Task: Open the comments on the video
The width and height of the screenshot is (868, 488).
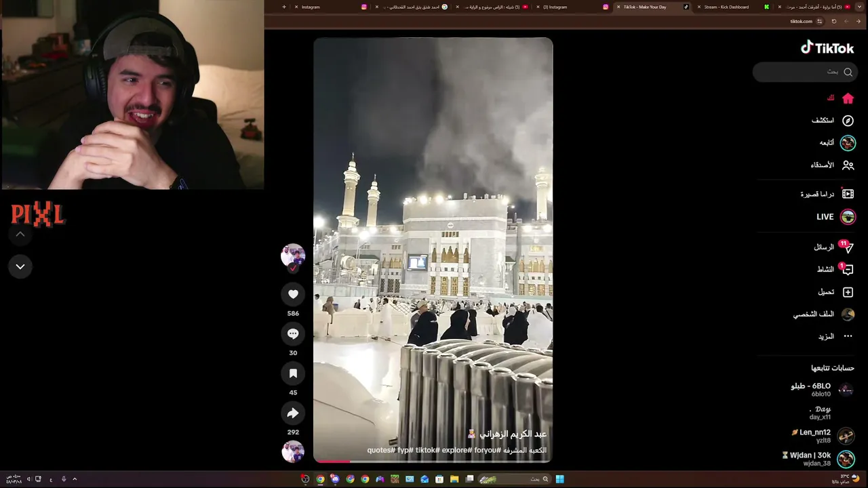Action: click(x=293, y=333)
